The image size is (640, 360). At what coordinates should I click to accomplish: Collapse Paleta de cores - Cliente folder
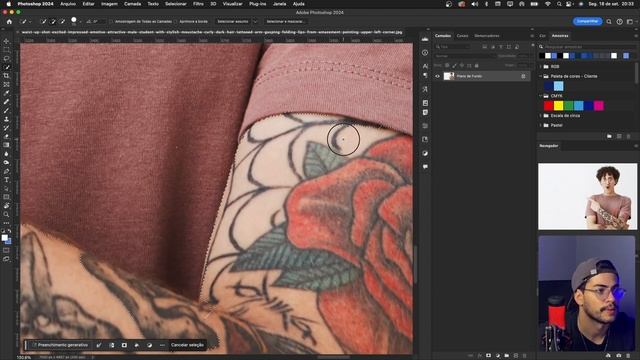(x=541, y=76)
